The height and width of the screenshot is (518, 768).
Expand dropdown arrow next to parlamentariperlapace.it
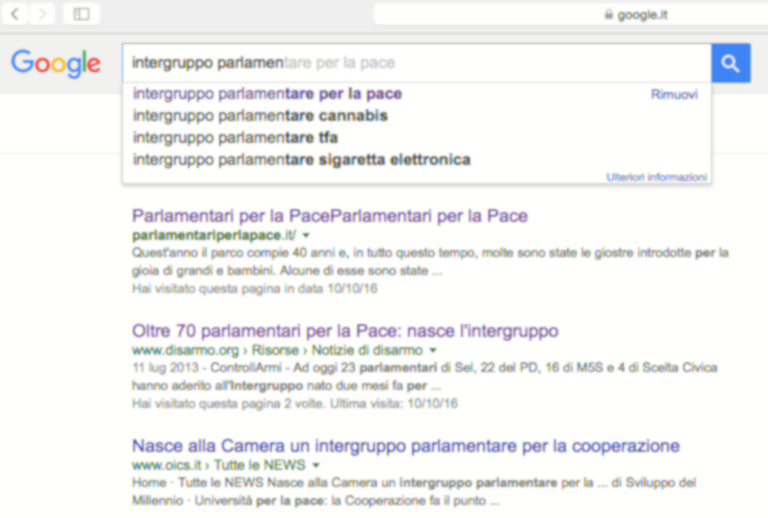[306, 235]
